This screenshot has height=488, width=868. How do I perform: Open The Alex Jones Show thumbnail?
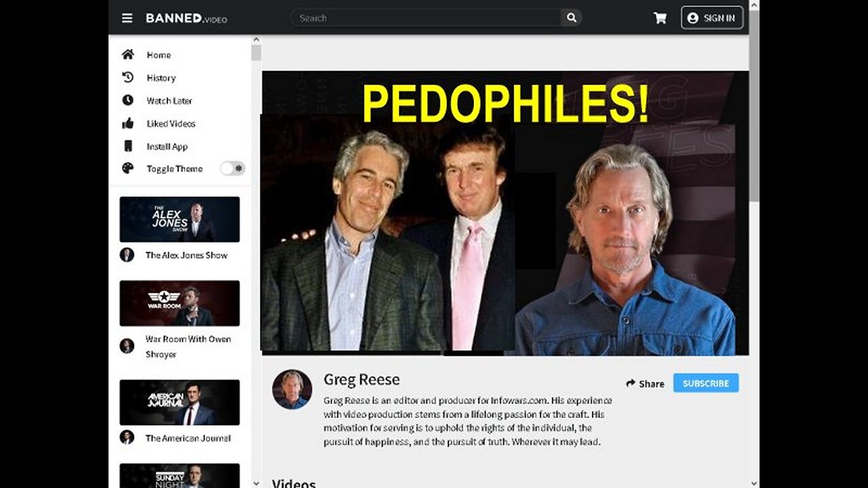click(x=180, y=220)
